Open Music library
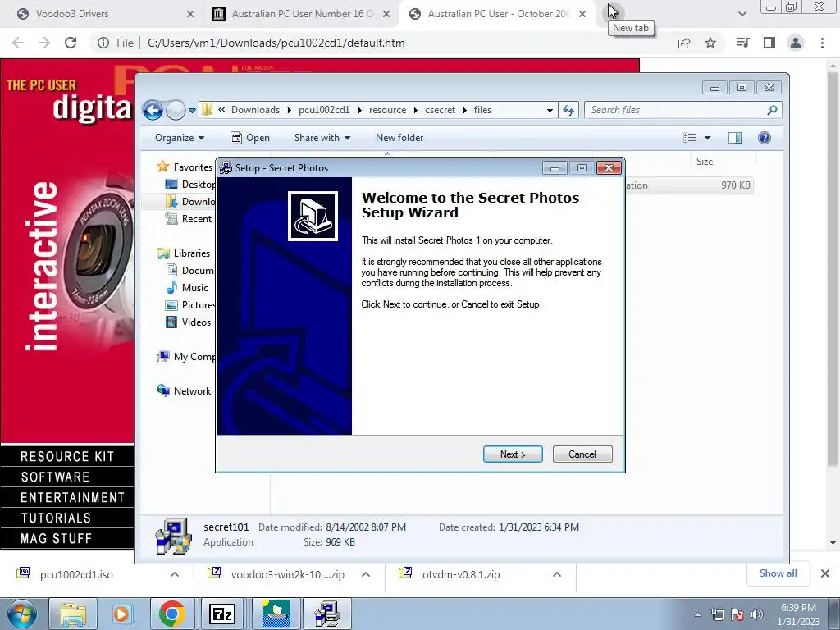 [187, 288]
